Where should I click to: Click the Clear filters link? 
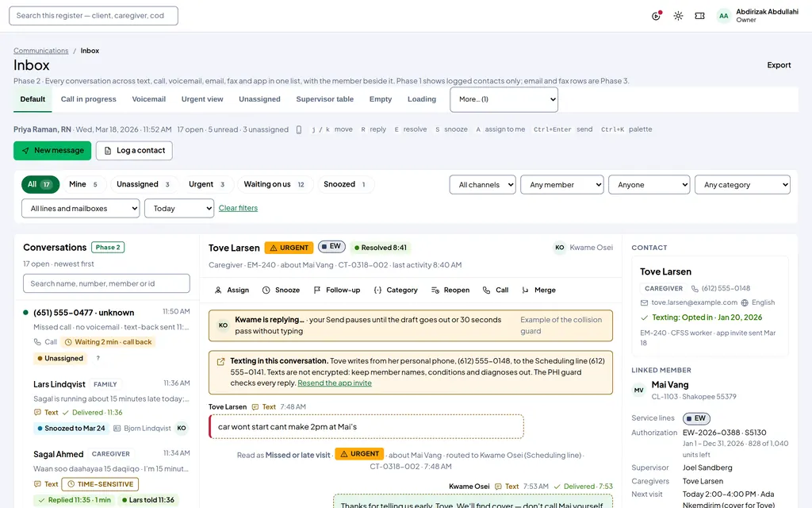pyautogui.click(x=238, y=209)
